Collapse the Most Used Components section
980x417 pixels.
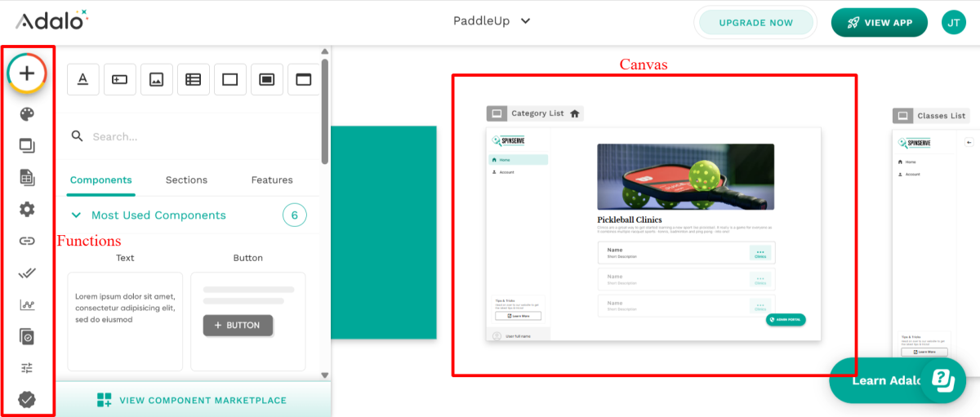pyautogui.click(x=76, y=215)
